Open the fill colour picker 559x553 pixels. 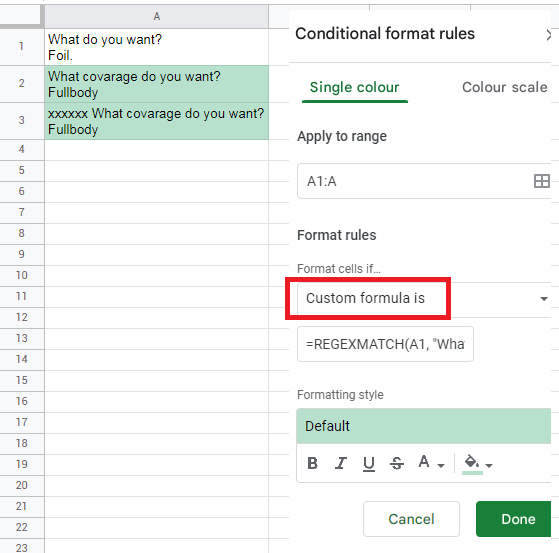click(472, 464)
